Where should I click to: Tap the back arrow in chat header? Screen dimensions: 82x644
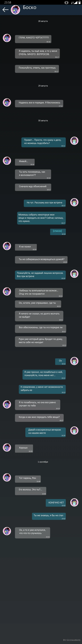(x=5, y=10)
